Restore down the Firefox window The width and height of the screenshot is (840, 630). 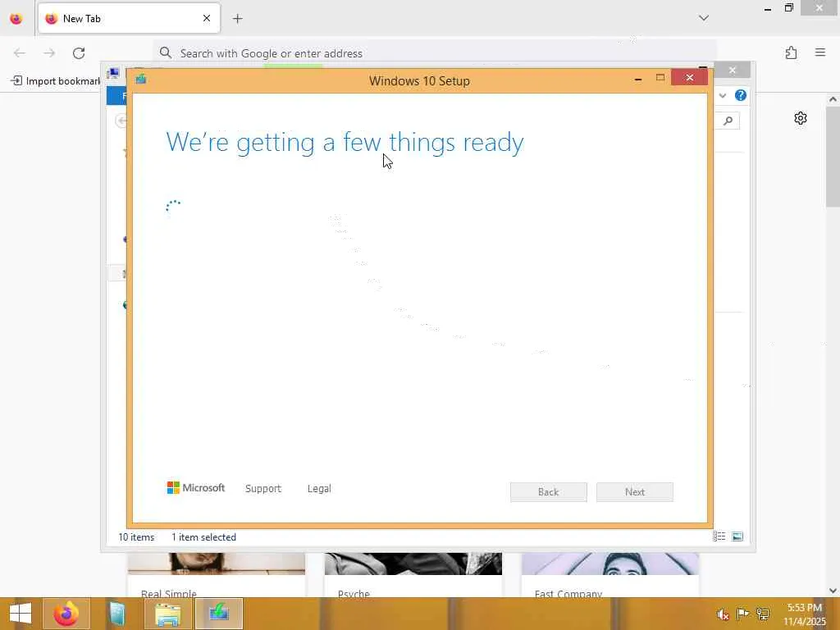point(789,8)
